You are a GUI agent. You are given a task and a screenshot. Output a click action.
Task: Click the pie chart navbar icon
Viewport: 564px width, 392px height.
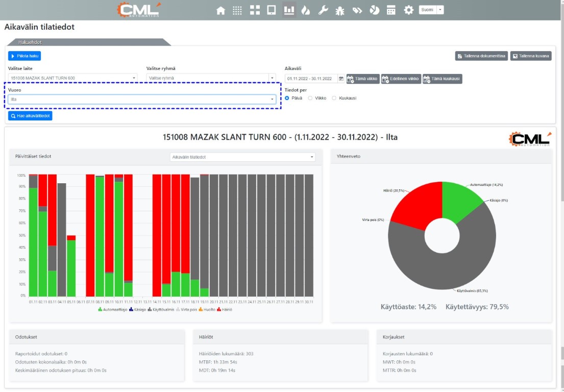tap(375, 10)
